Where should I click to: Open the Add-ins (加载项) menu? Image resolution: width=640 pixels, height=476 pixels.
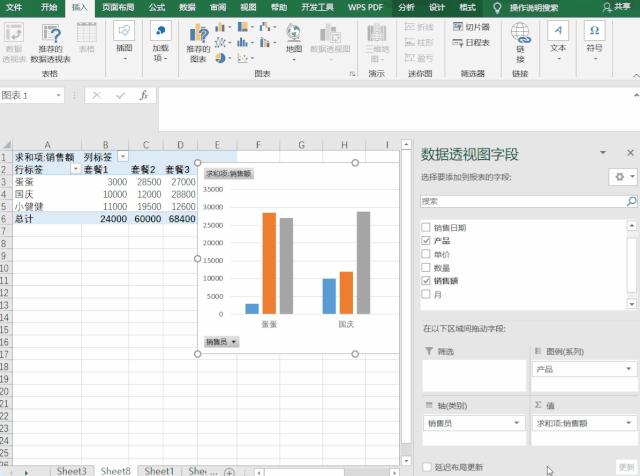160,42
